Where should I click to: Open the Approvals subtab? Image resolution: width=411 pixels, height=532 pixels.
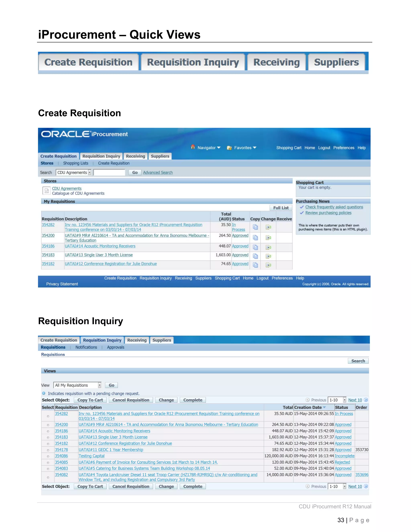pyautogui.click(x=116, y=347)
